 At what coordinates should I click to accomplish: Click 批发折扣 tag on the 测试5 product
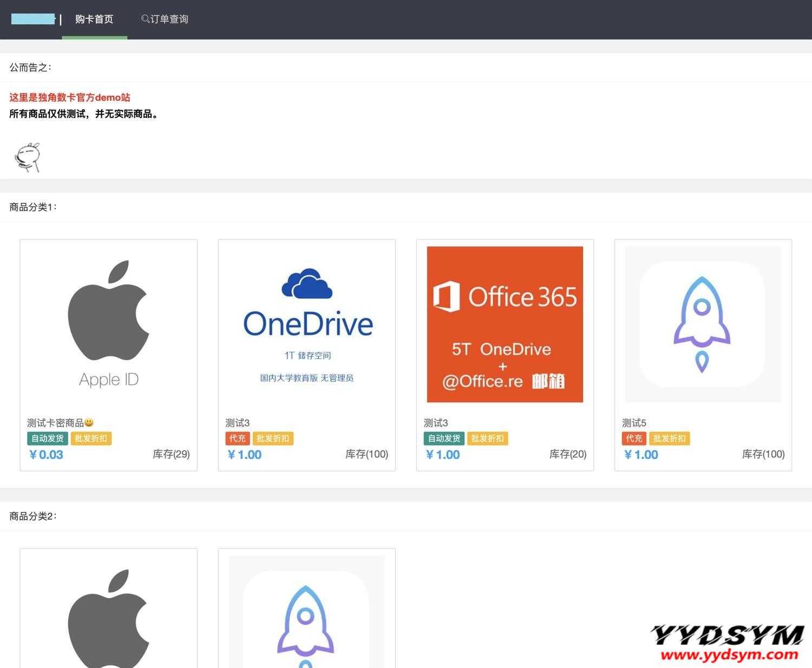pyautogui.click(x=669, y=438)
